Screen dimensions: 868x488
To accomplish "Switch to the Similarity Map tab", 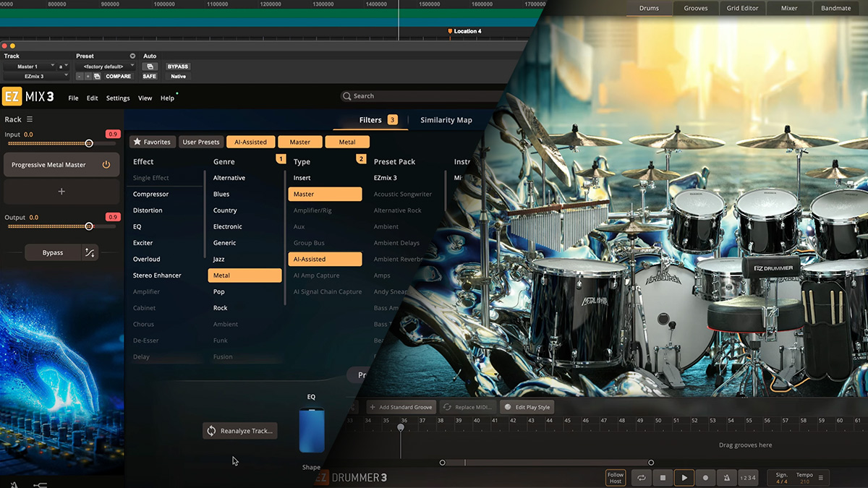I will coord(446,120).
